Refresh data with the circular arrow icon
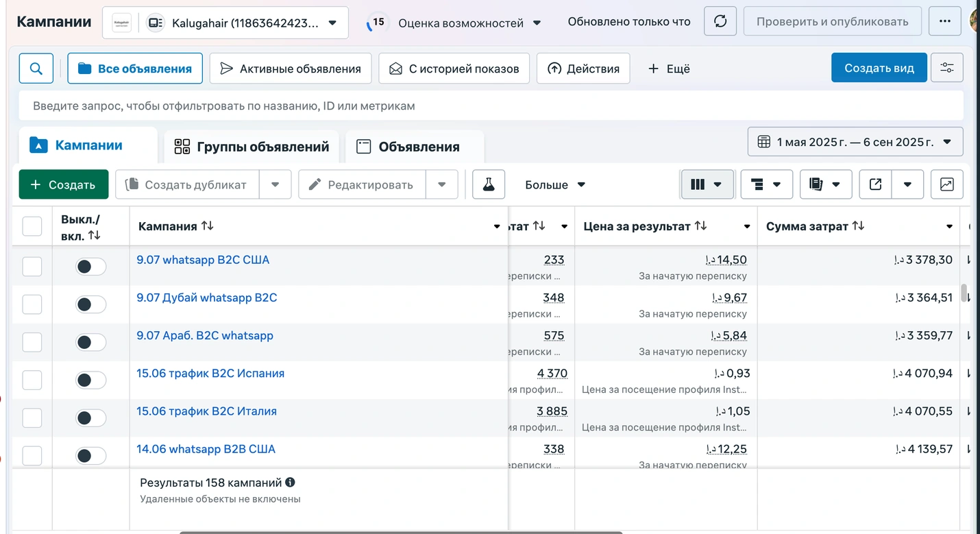This screenshot has height=534, width=980. [720, 22]
